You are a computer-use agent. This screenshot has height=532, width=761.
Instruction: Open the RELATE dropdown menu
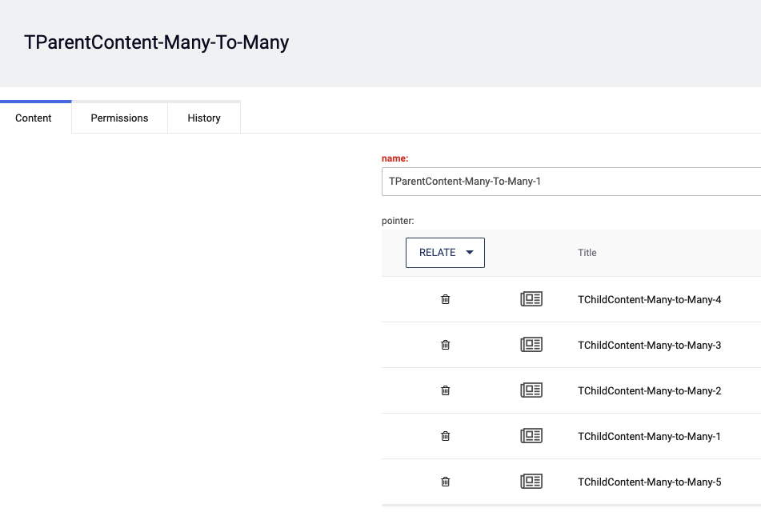[445, 252]
